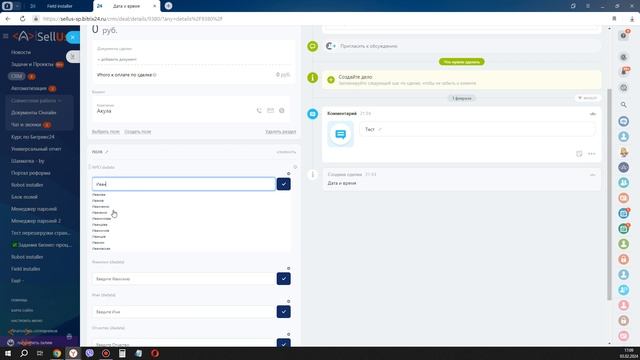Click the Введите Имя input field
Image resolution: width=640 pixels, height=360 pixels.
click(x=184, y=312)
